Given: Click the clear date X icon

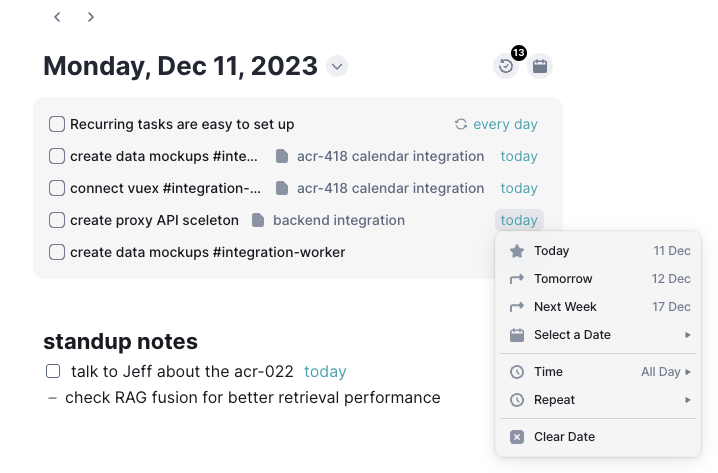Looking at the screenshot, I should point(517,437).
